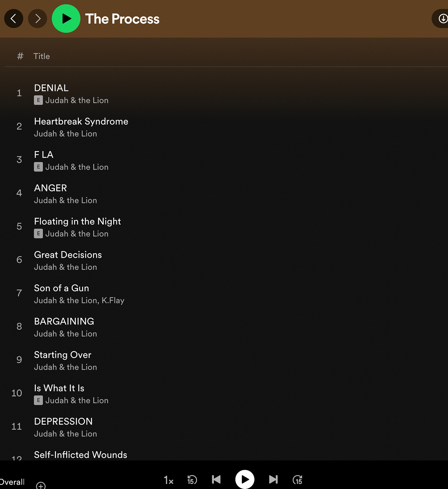The image size is (448, 489).
Task: Skip forward 15 seconds
Action: point(298,480)
